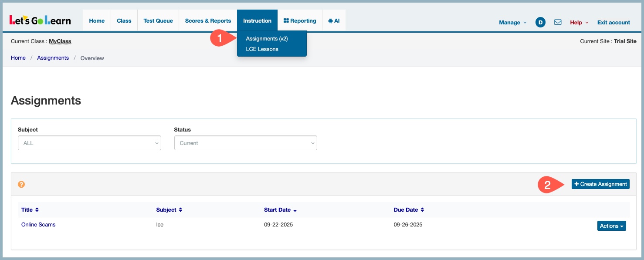This screenshot has width=644, height=260.
Task: Expand the Actions dropdown for Online Scams
Action: (611, 226)
